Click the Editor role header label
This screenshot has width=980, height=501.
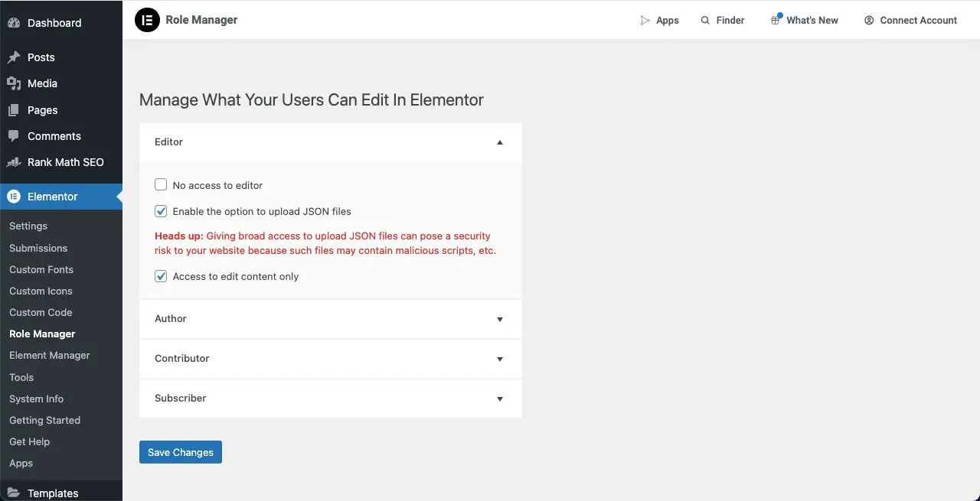(x=168, y=142)
